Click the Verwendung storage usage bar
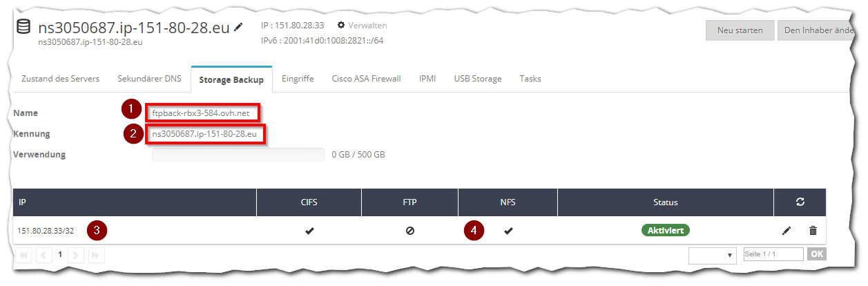The width and height of the screenshot is (868, 286). 238,155
